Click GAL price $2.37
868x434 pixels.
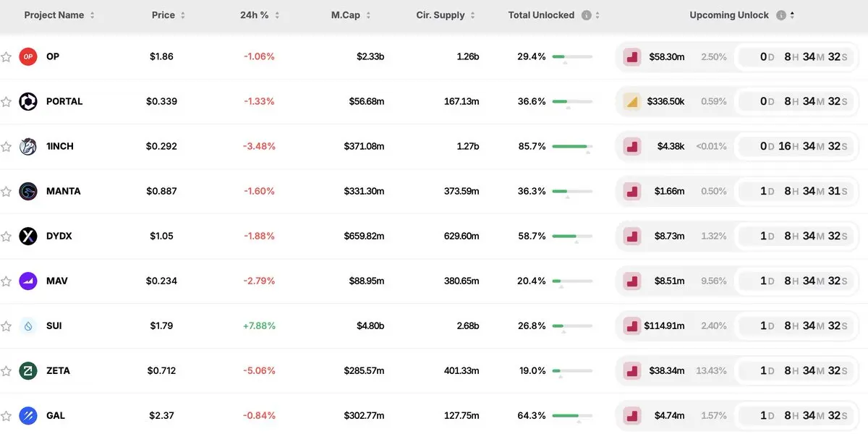coord(162,415)
